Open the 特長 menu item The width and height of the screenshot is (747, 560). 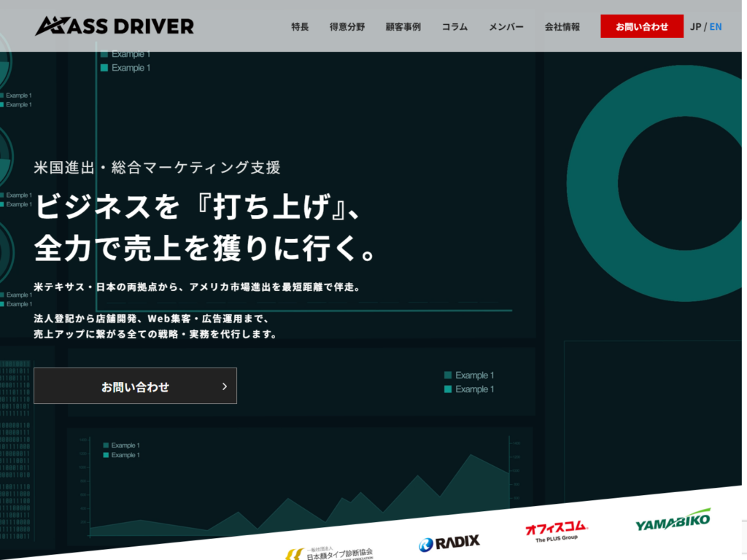pyautogui.click(x=300, y=27)
